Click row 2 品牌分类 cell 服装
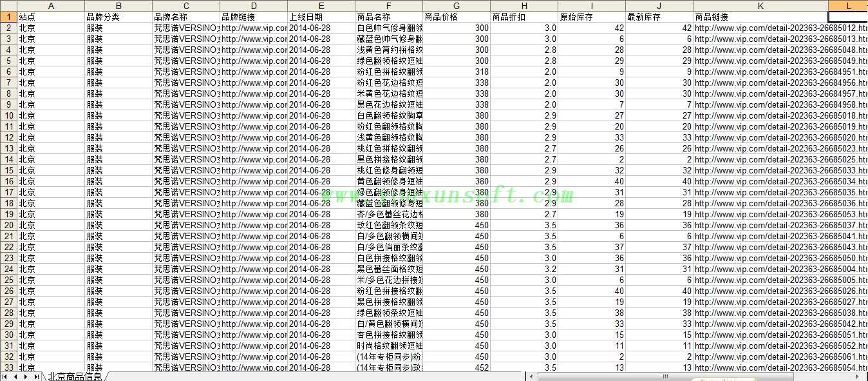Image resolution: width=868 pixels, height=381 pixels. 118,28
